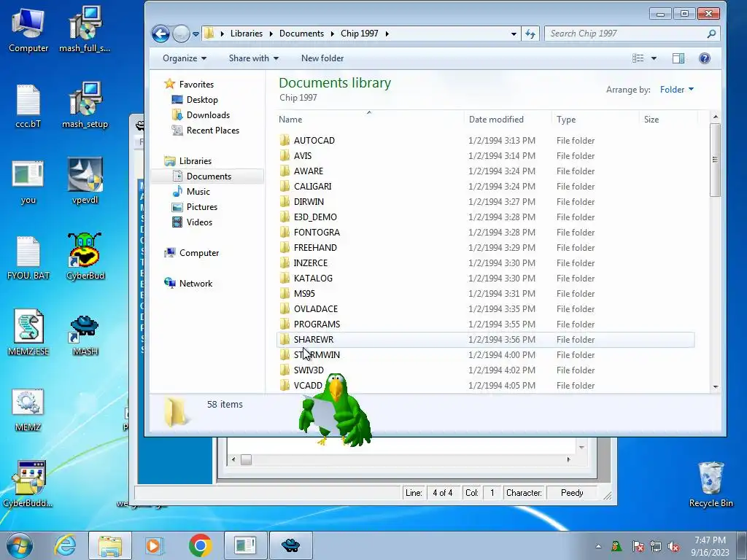Viewport: 747px width, 560px height.
Task: Select the CyberBud desktop shortcut
Action: [x=85, y=257]
